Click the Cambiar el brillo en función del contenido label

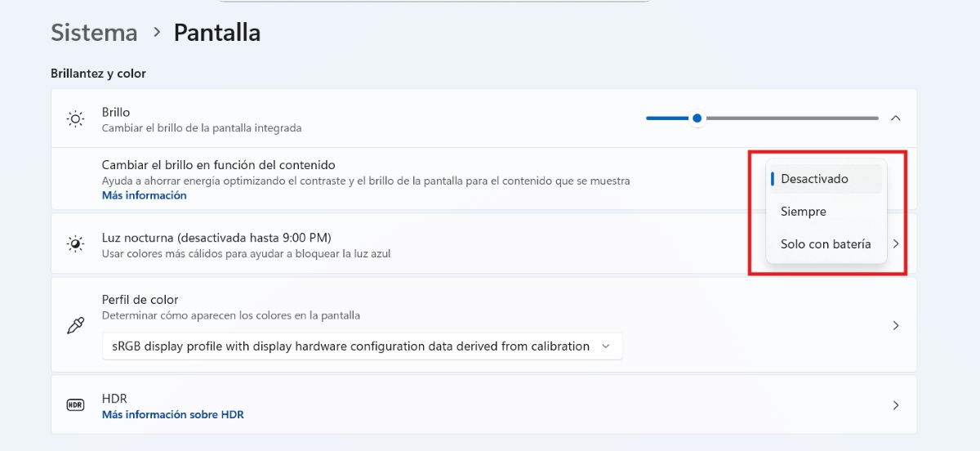pos(218,165)
